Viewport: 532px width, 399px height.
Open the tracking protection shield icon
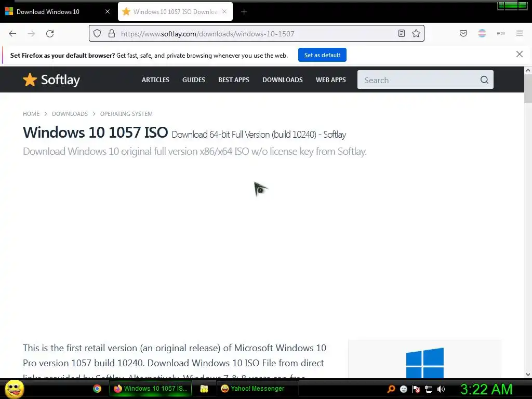97,34
